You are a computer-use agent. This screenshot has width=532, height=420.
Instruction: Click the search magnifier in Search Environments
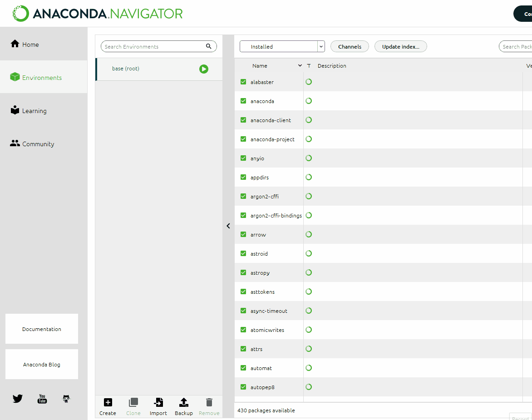click(x=209, y=46)
